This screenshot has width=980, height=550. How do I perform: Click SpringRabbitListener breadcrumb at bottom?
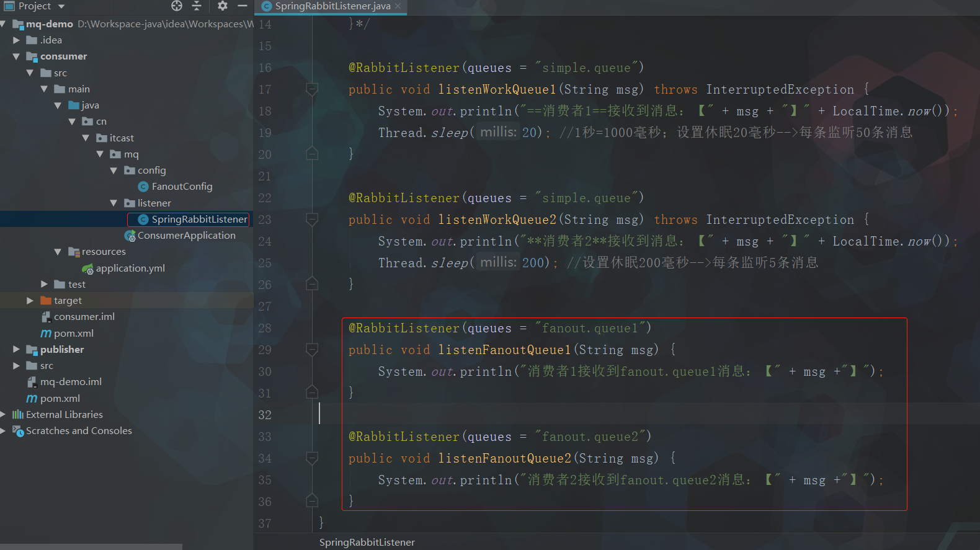pyautogui.click(x=367, y=543)
